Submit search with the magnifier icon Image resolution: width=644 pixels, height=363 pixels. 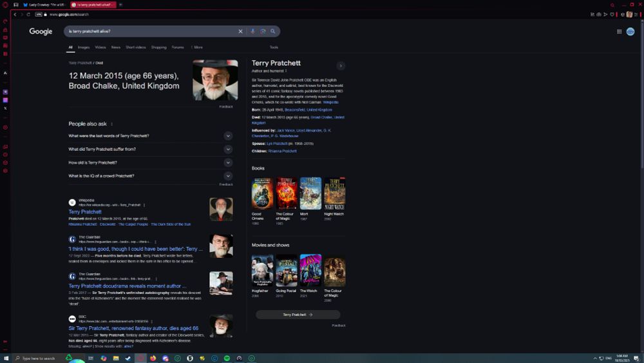(272, 31)
